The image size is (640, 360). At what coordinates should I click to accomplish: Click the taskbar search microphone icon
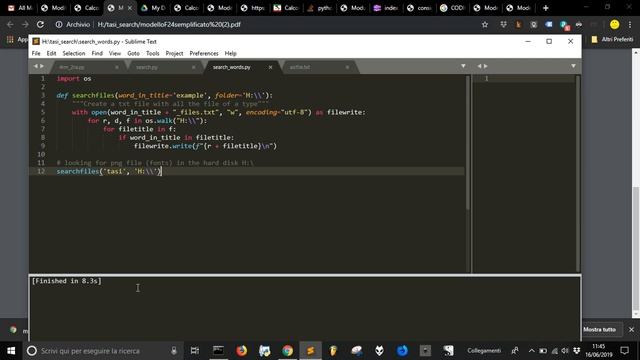(174, 351)
